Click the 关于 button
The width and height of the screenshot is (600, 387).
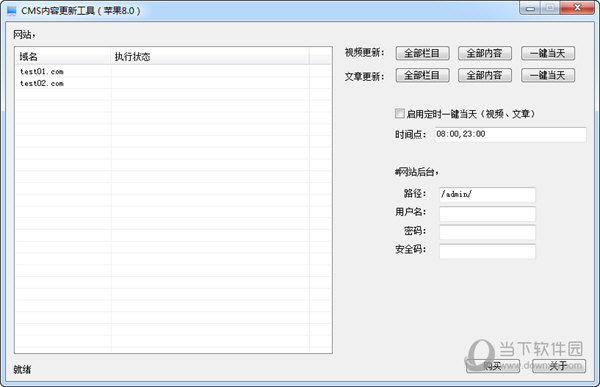pyautogui.click(x=559, y=366)
